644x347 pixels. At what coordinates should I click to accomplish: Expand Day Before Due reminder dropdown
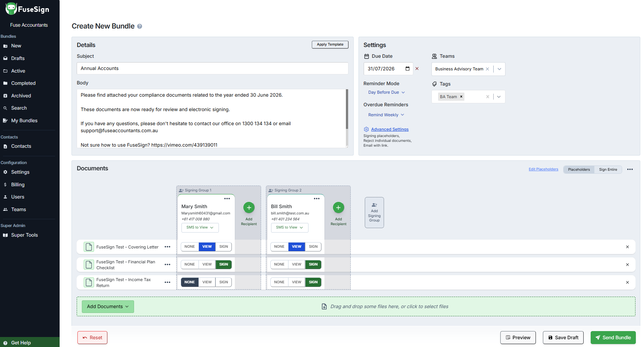point(387,93)
